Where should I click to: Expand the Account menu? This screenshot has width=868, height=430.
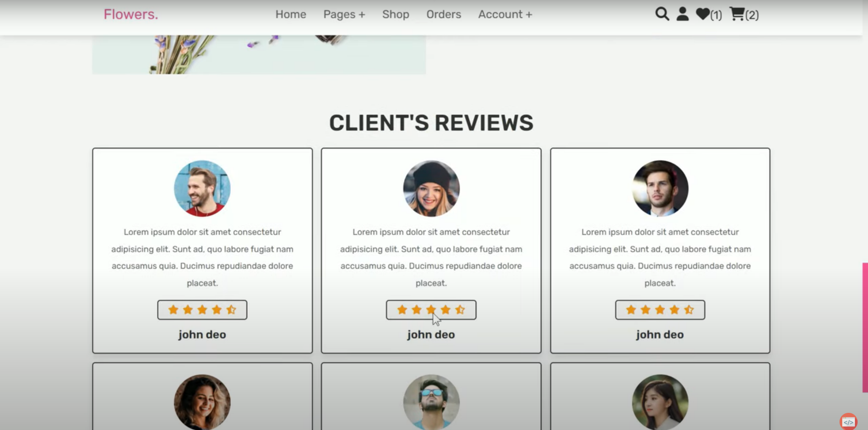tap(505, 14)
